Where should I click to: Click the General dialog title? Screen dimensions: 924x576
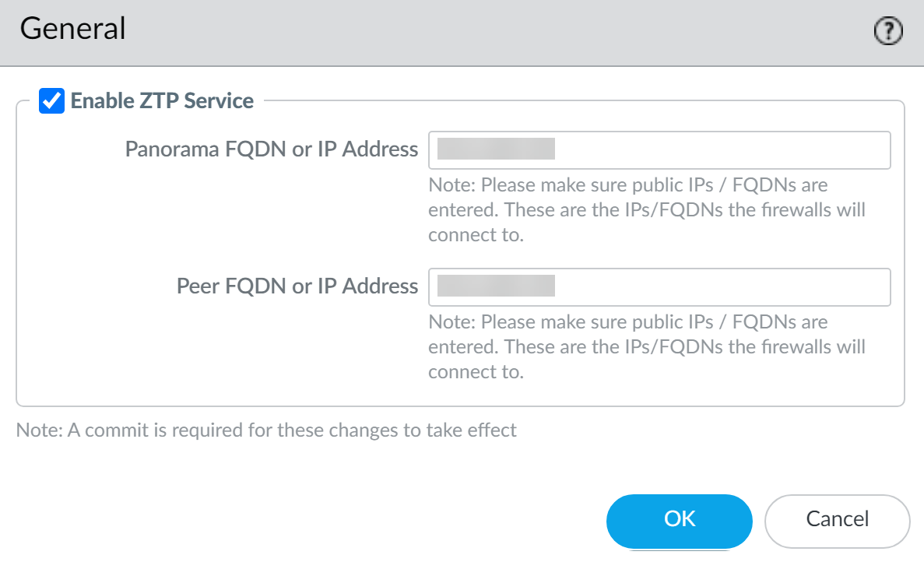coord(72,30)
